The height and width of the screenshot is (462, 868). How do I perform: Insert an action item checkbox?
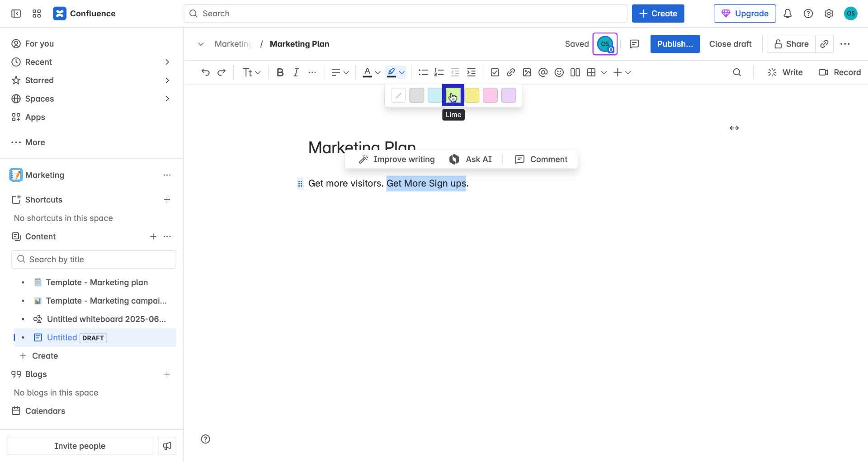coord(495,72)
